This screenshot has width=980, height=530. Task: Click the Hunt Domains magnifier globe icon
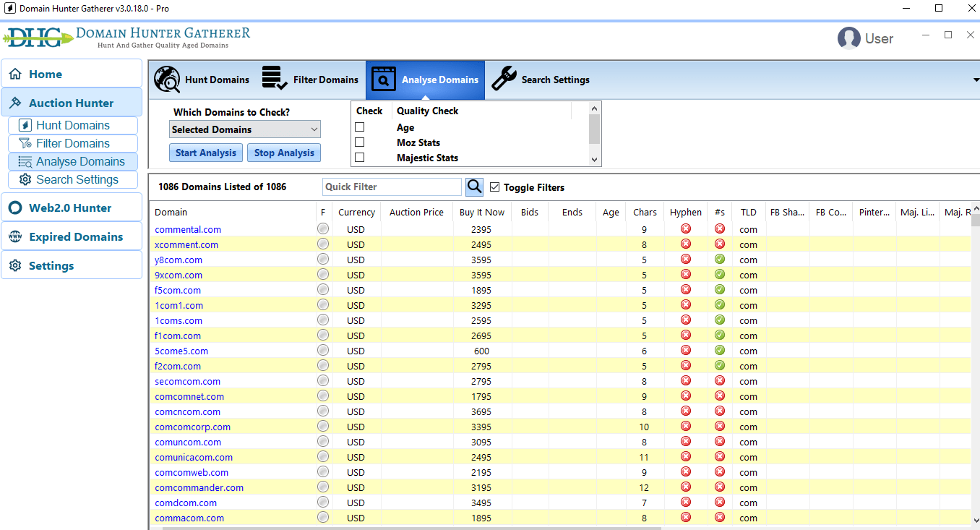coord(167,80)
